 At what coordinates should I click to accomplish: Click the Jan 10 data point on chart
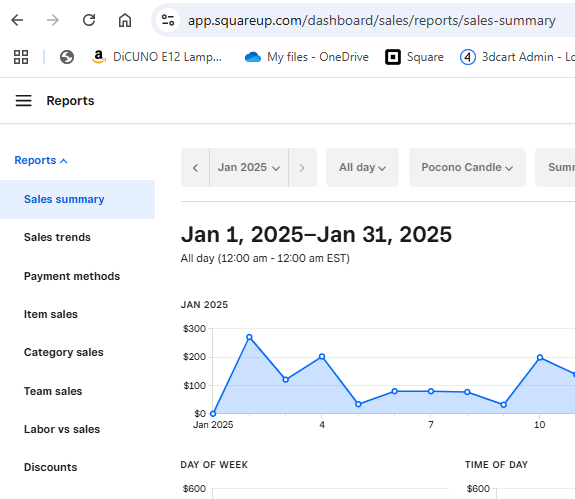tap(540, 357)
